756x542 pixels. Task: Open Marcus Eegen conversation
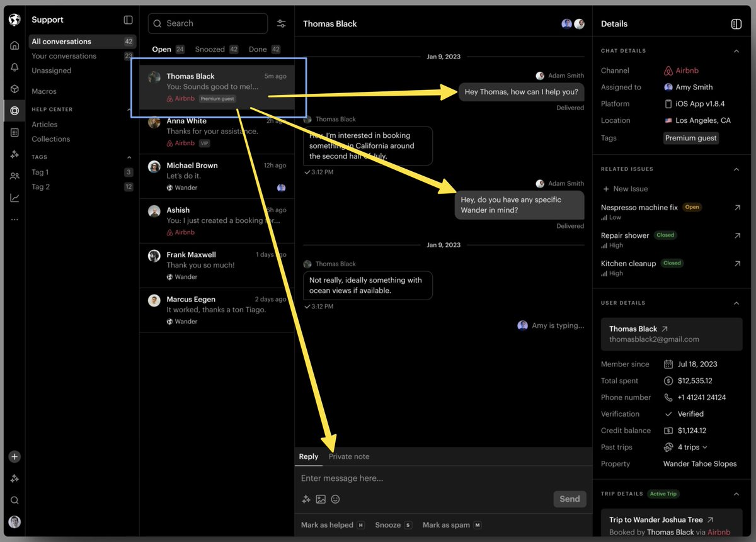[217, 310]
